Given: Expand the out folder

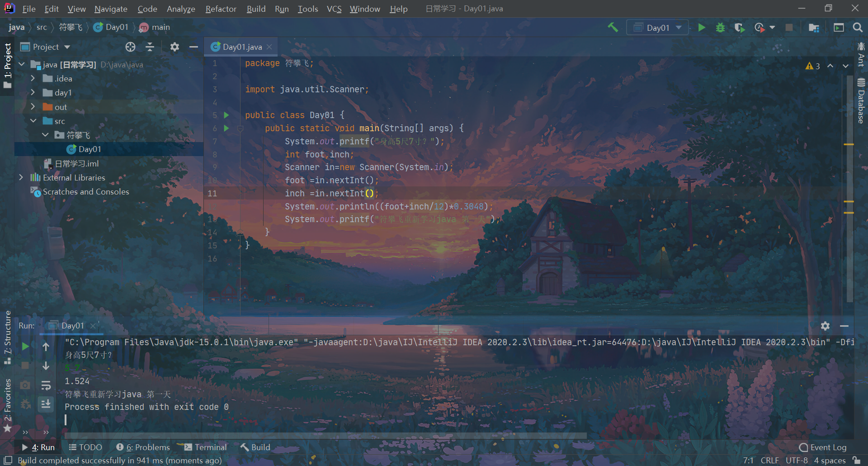Looking at the screenshot, I should [x=33, y=107].
